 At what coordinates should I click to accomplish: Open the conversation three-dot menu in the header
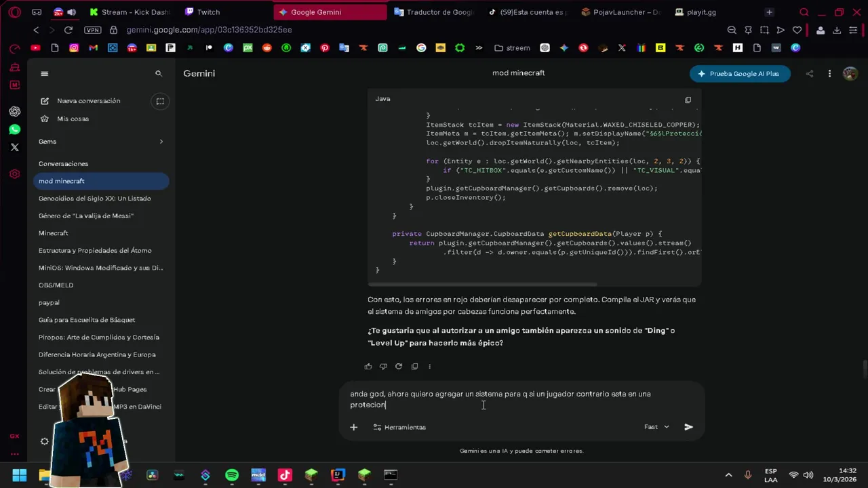[829, 74]
